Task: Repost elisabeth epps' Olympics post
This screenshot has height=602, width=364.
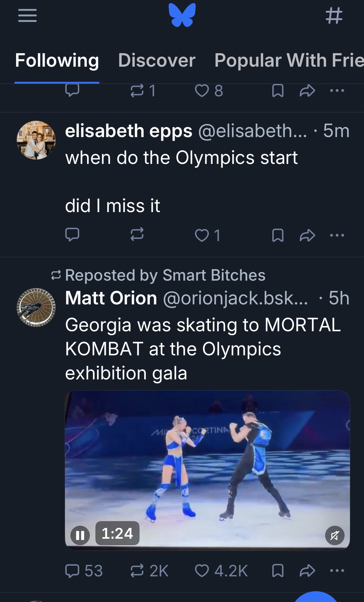Action: (x=137, y=235)
